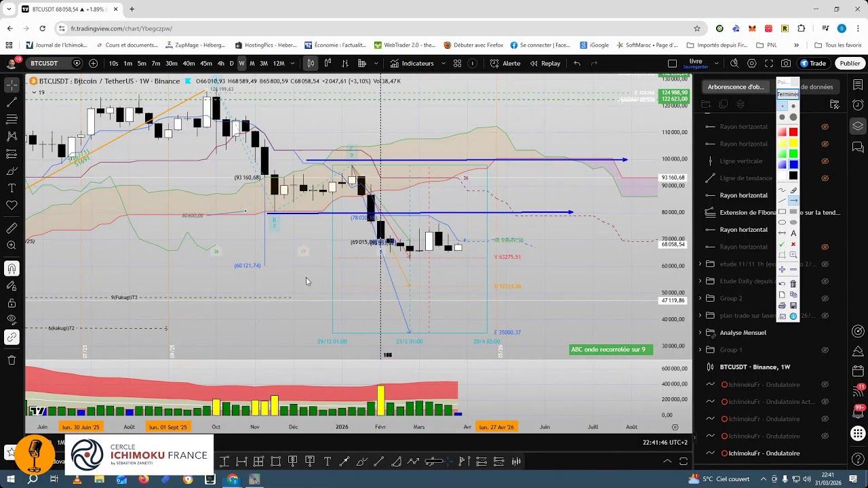This screenshot has width=868, height=488.
Task: Select the text annotation tool
Action: tap(11, 186)
